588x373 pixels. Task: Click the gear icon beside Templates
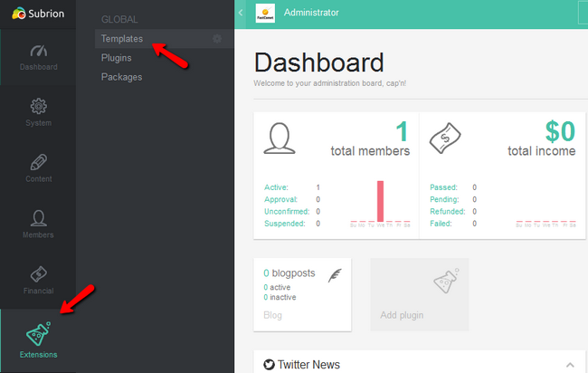click(x=217, y=39)
